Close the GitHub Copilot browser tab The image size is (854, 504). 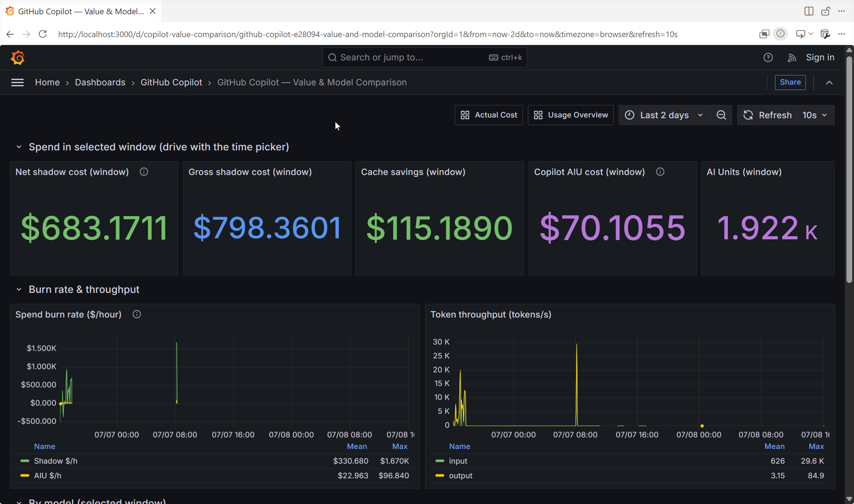pyautogui.click(x=153, y=11)
